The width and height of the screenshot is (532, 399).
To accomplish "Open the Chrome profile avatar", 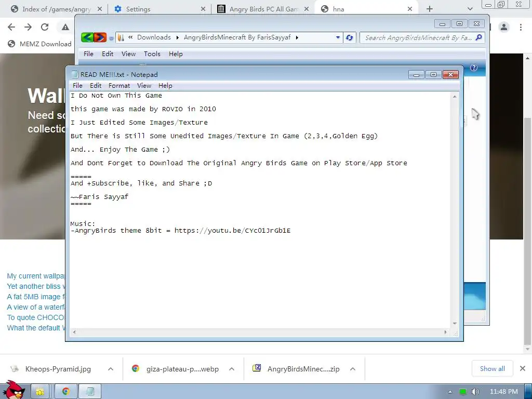I will click(x=504, y=27).
